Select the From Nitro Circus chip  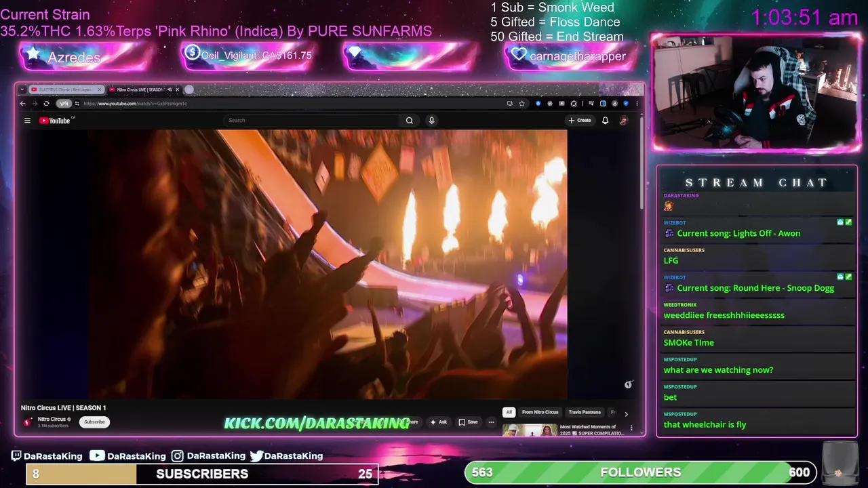pyautogui.click(x=540, y=412)
